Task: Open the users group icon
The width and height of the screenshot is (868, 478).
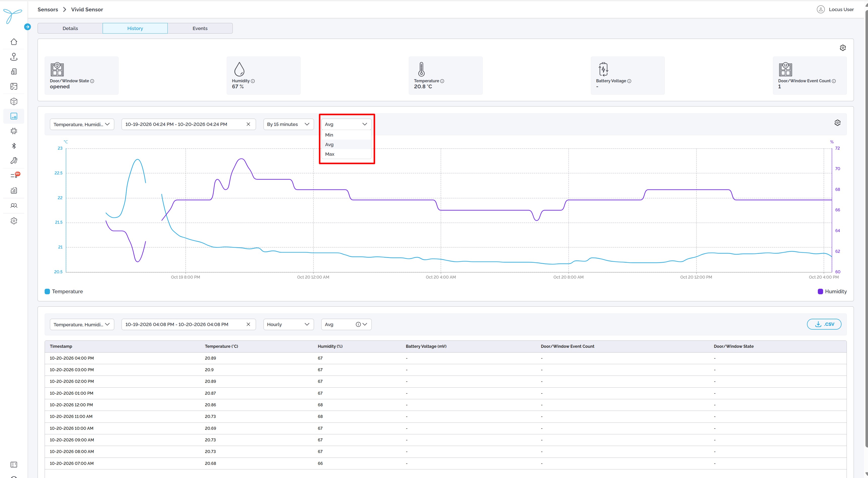Action: [14, 205]
